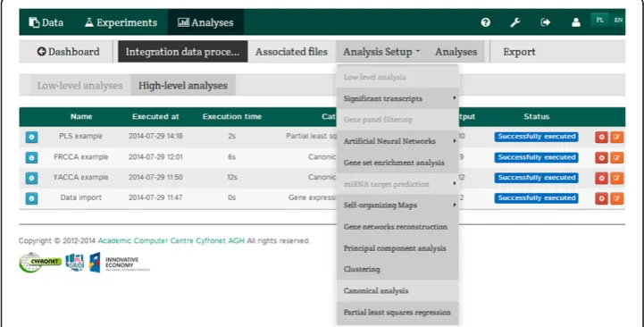Viewport: 644px width, 327px height.
Task: Go back to Dashboard
Action: pos(68,52)
